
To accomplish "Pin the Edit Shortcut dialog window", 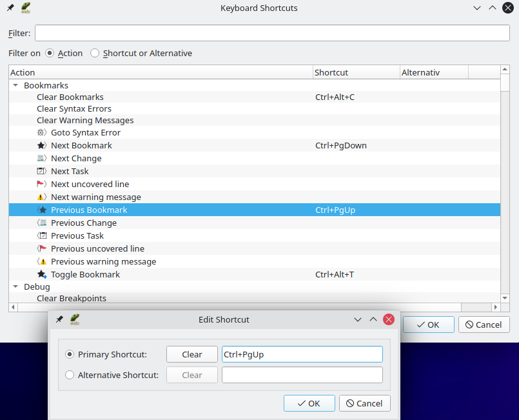I will pos(59,319).
